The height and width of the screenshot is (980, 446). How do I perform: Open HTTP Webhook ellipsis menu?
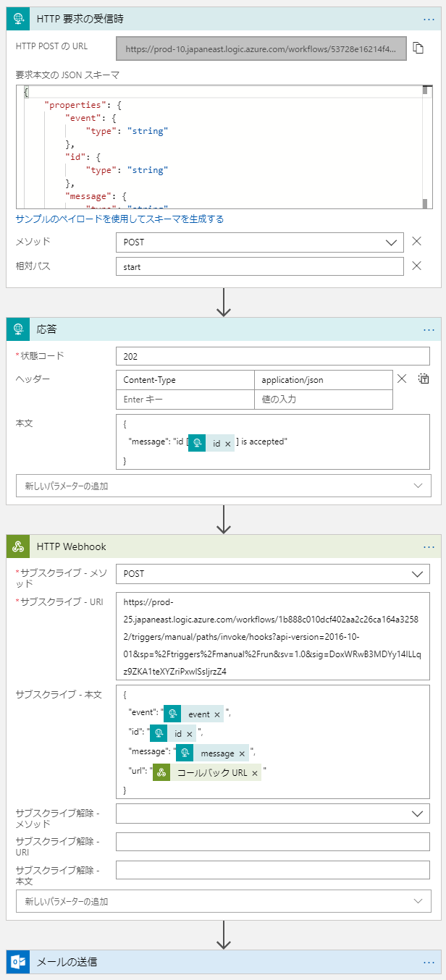tap(429, 546)
